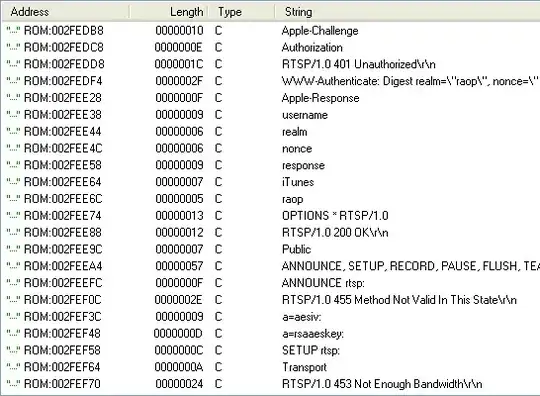This screenshot has width=540, height=396.
Task: Click address ROM:002FEE74
Action: point(63,216)
